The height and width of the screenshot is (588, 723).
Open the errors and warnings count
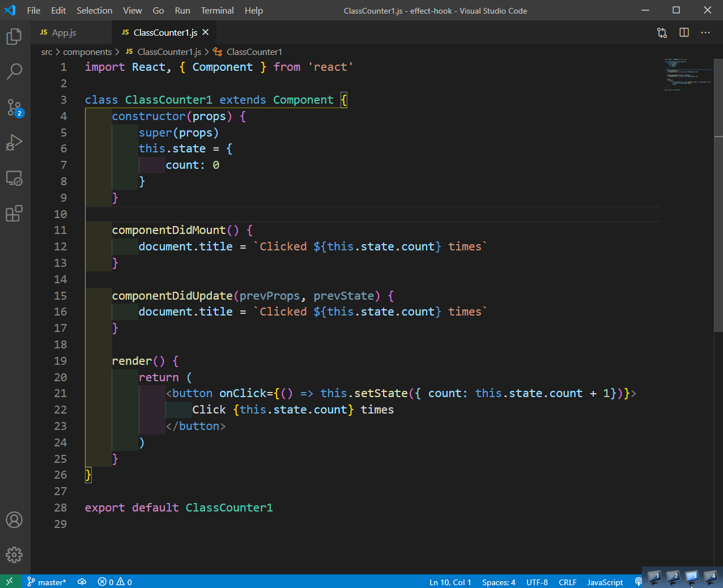click(x=115, y=582)
